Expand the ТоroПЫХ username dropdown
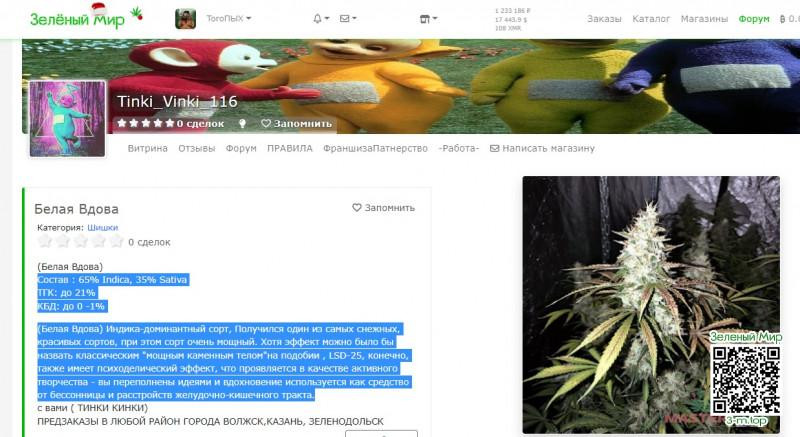Screen dimensions: 800x437 (229, 18)
